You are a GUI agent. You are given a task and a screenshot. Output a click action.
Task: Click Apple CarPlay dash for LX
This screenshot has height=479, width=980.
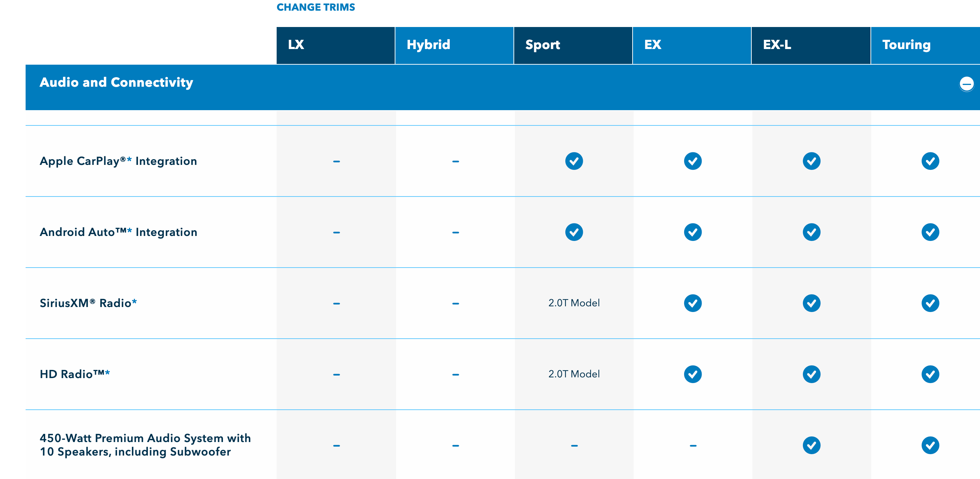[x=336, y=162]
